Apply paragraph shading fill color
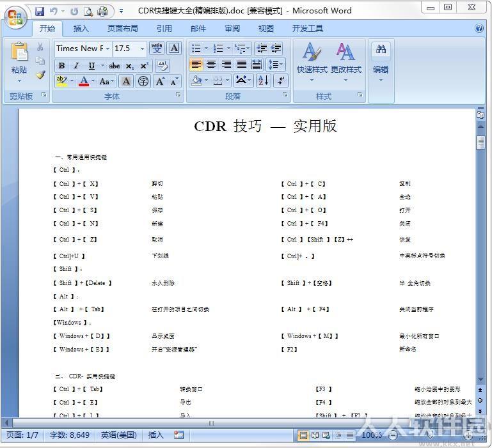The image size is (492, 448). (196, 81)
